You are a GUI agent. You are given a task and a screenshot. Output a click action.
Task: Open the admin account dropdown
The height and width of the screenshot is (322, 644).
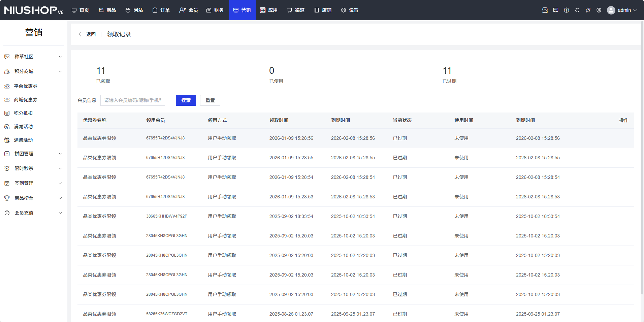627,10
